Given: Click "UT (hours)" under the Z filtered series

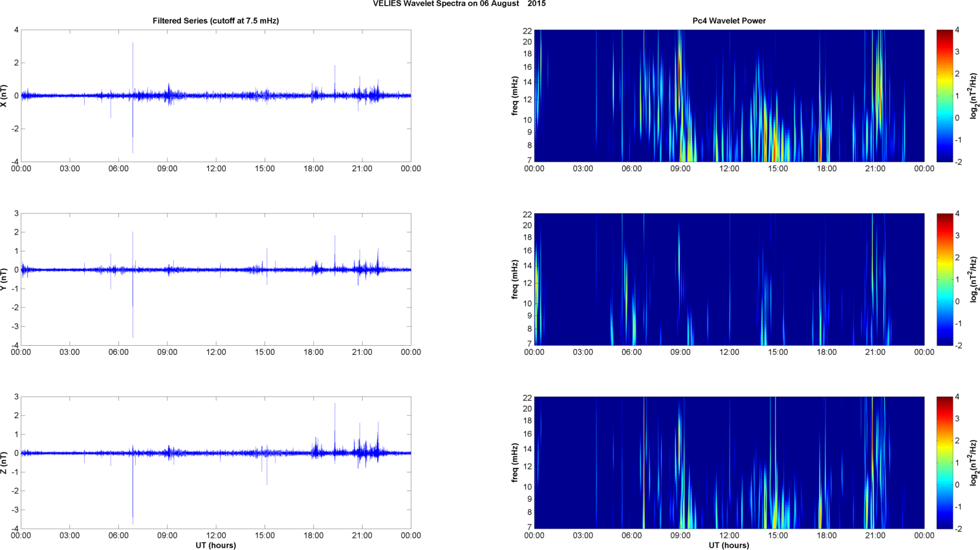Looking at the screenshot, I should (216, 545).
